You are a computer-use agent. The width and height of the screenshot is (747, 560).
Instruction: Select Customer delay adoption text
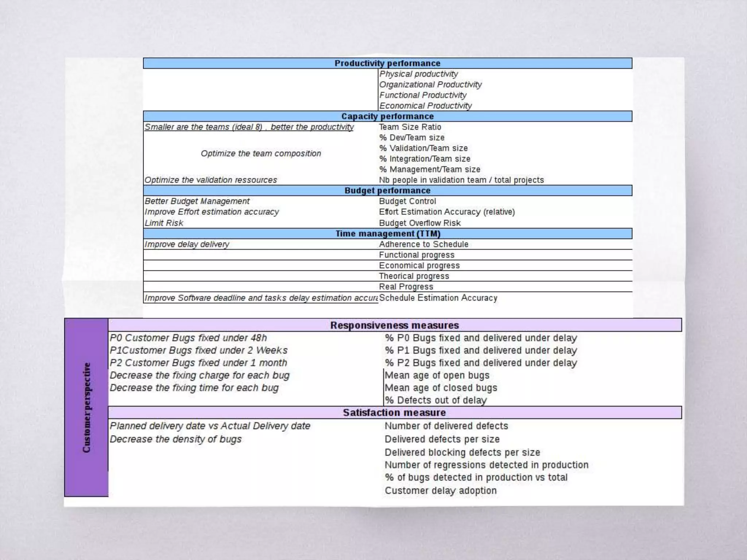click(x=441, y=490)
